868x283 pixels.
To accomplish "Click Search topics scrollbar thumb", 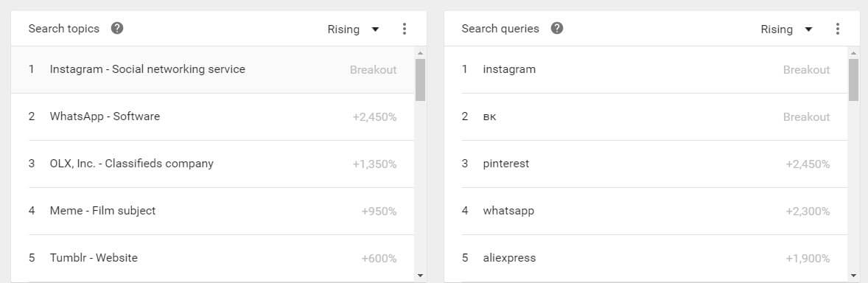I will tap(420, 80).
